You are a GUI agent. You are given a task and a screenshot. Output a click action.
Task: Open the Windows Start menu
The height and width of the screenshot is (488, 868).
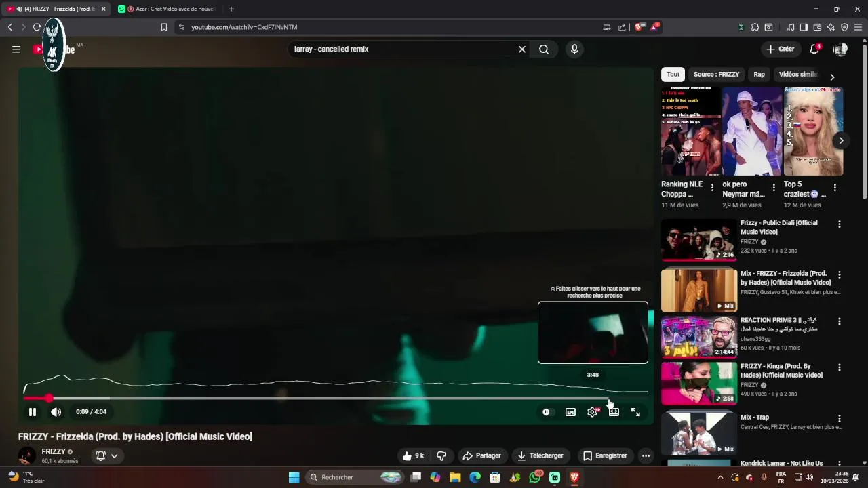[294, 477]
